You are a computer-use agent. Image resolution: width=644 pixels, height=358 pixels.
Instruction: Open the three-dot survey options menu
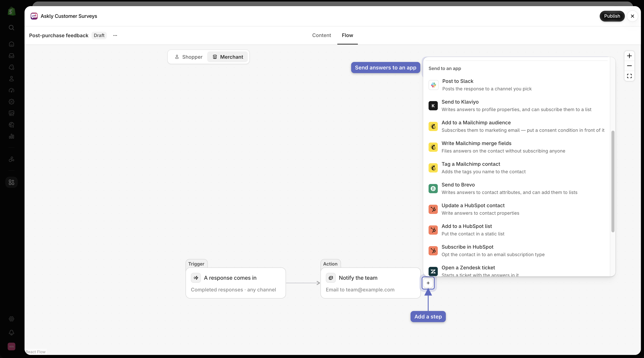coord(115,35)
